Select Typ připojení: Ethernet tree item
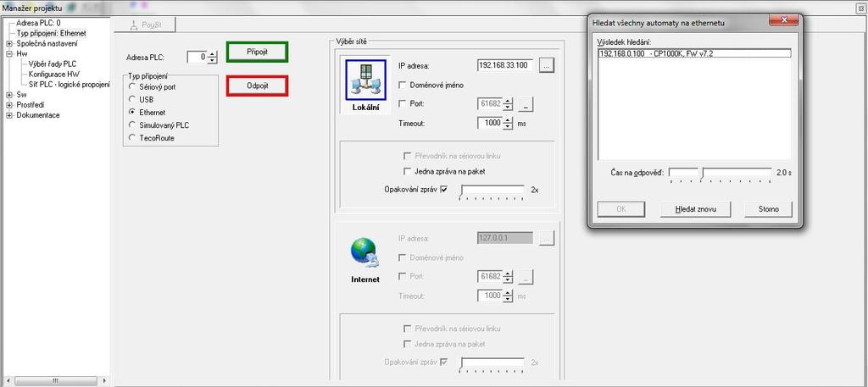 point(52,33)
